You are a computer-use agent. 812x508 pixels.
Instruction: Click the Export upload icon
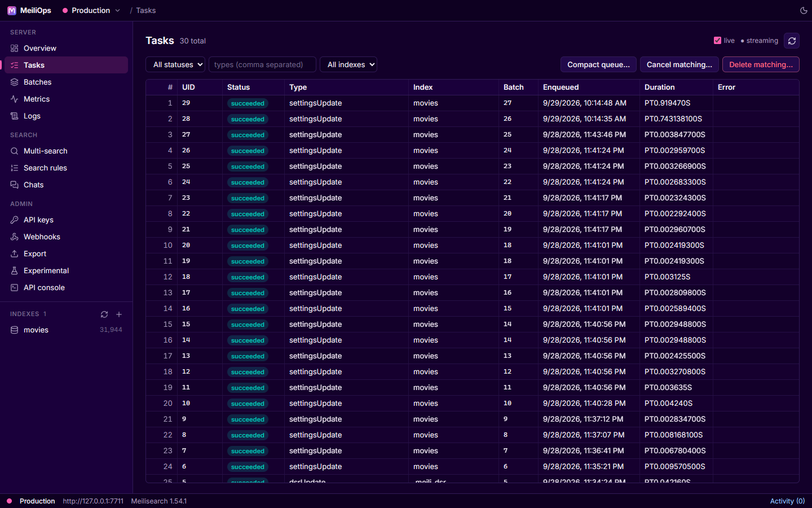15,254
